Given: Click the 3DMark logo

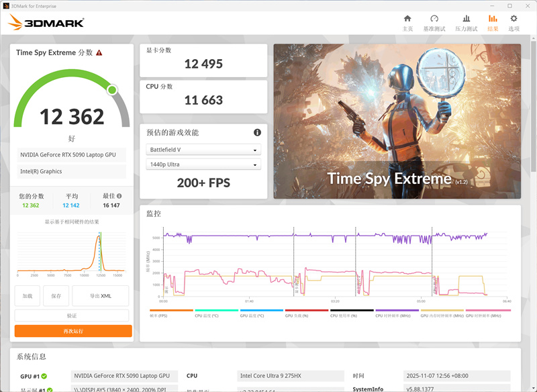Looking at the screenshot, I should pos(46,22).
